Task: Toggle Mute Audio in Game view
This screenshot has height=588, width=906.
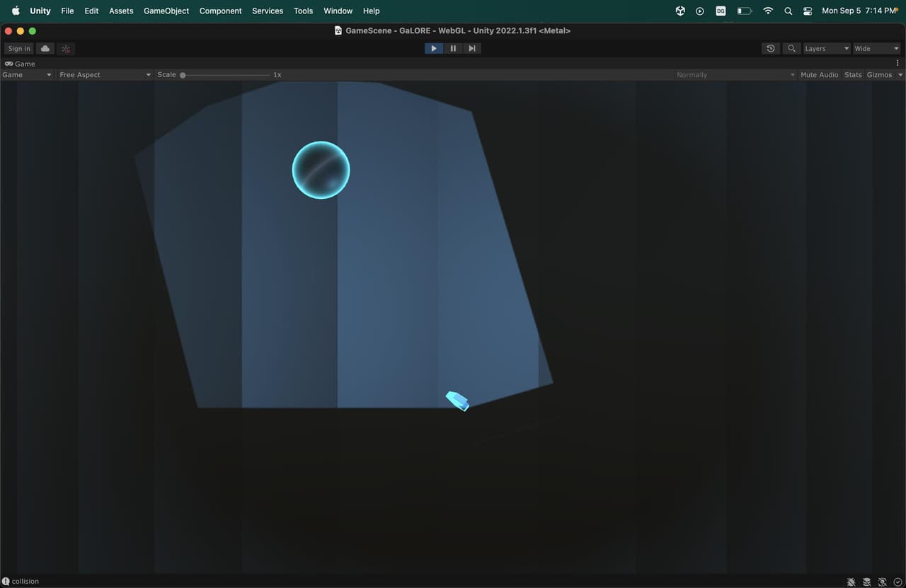Action: click(819, 74)
